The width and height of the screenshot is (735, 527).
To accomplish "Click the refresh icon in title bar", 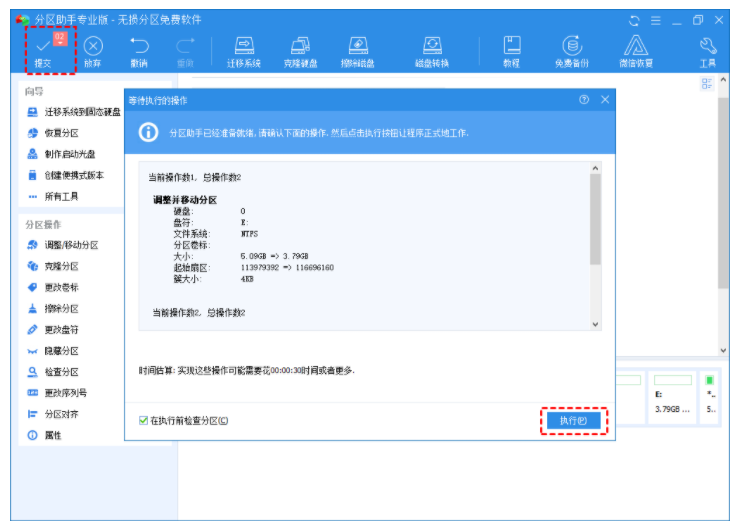I will point(634,20).
